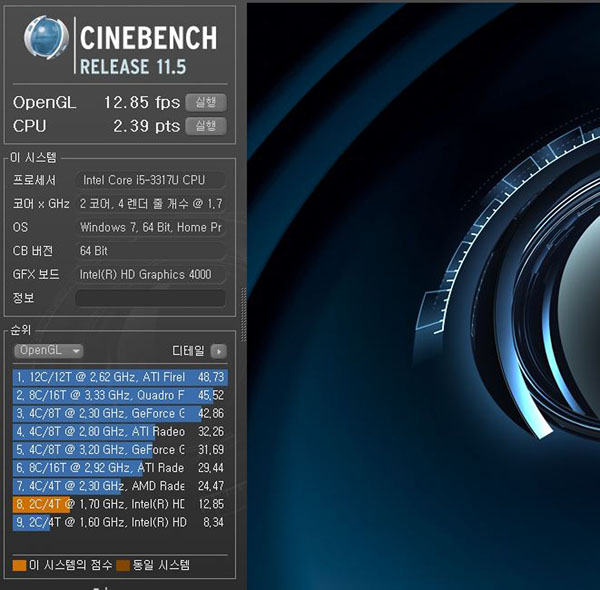Select ranking row 3. 4C/8T @ 2.30 GHz GeForce

[120, 414]
